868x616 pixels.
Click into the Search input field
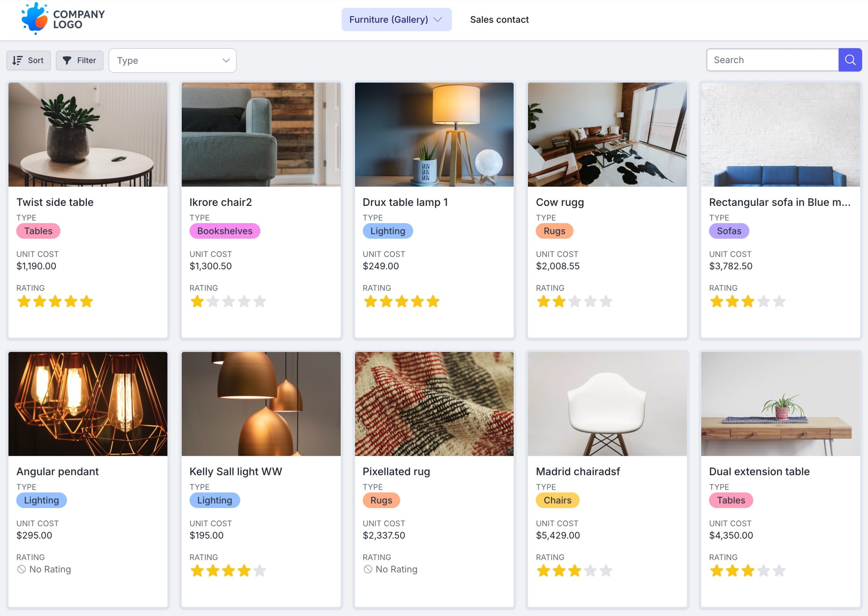coord(772,60)
